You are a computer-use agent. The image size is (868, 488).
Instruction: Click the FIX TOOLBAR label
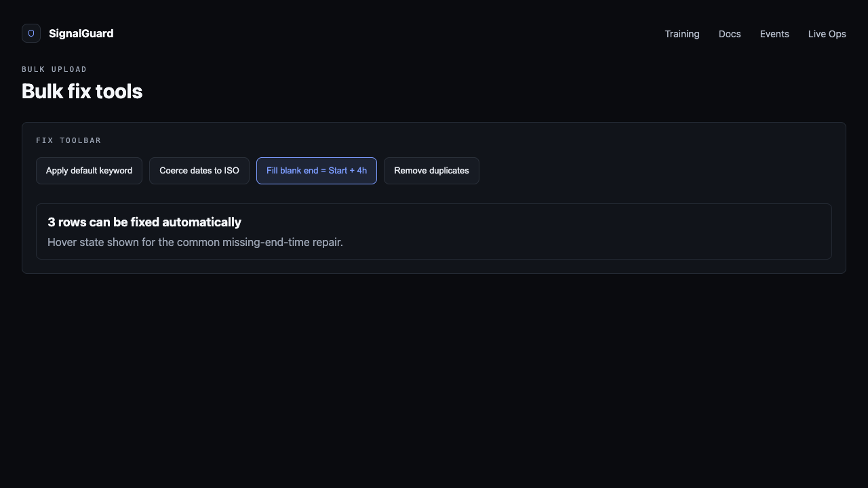tap(68, 140)
